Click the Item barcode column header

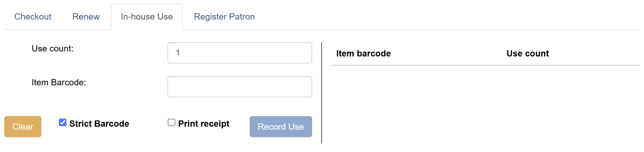(x=363, y=53)
